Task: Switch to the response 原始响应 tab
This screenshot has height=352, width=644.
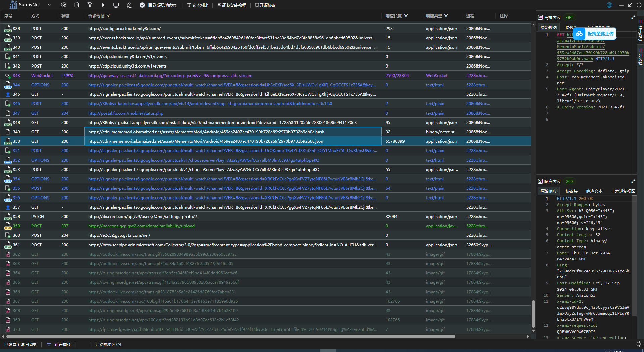Action: [x=549, y=191]
